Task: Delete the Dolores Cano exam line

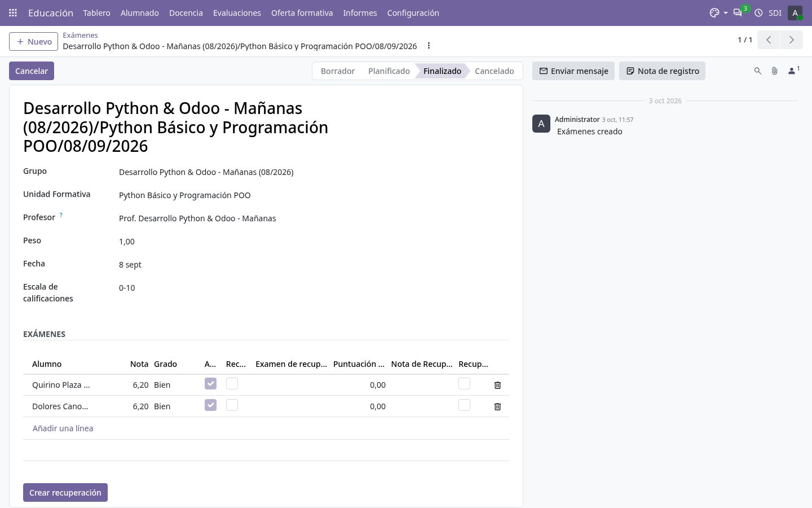Action: tap(497, 406)
